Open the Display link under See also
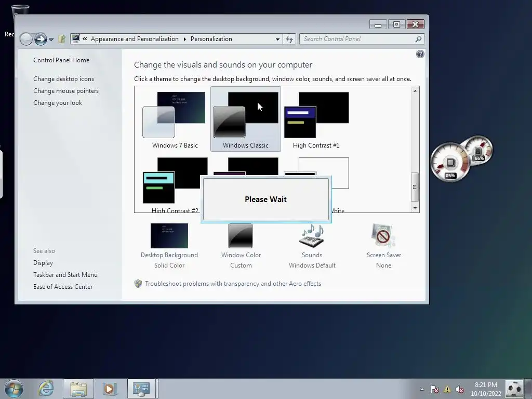The height and width of the screenshot is (399, 532). 43,262
